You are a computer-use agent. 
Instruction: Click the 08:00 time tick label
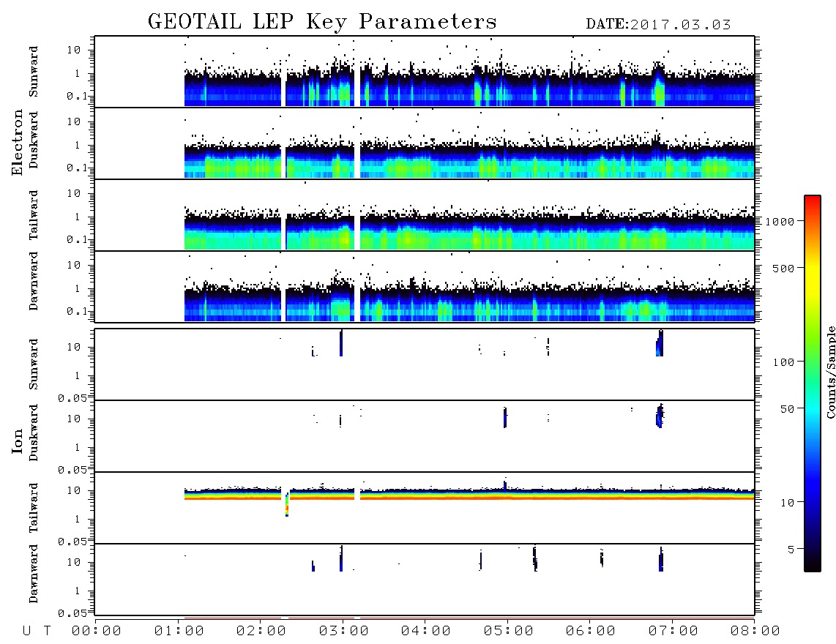pyautogui.click(x=755, y=632)
